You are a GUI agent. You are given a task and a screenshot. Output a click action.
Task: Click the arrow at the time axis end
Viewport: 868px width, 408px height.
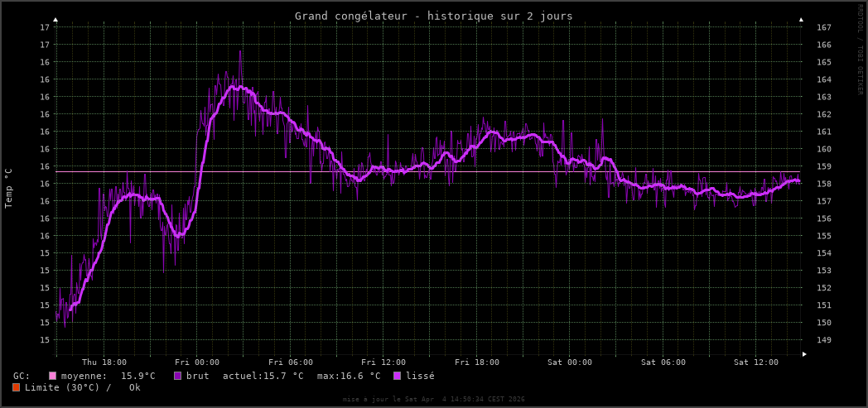[x=804, y=353]
